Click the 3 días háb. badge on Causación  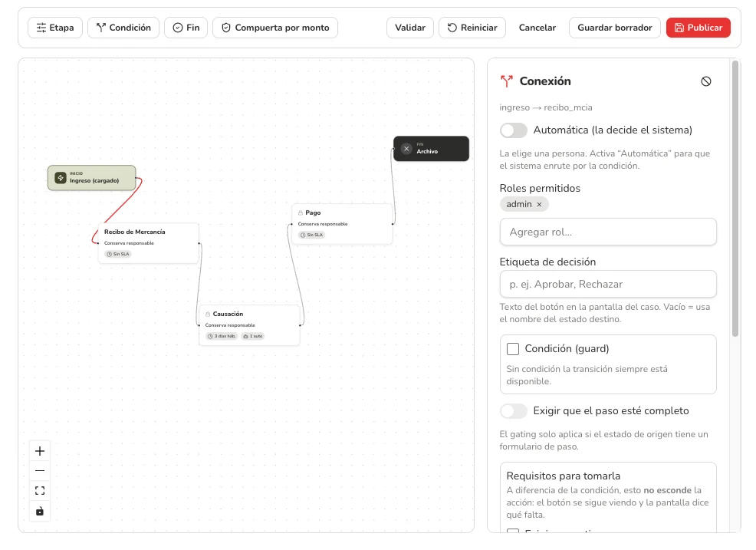coord(222,336)
